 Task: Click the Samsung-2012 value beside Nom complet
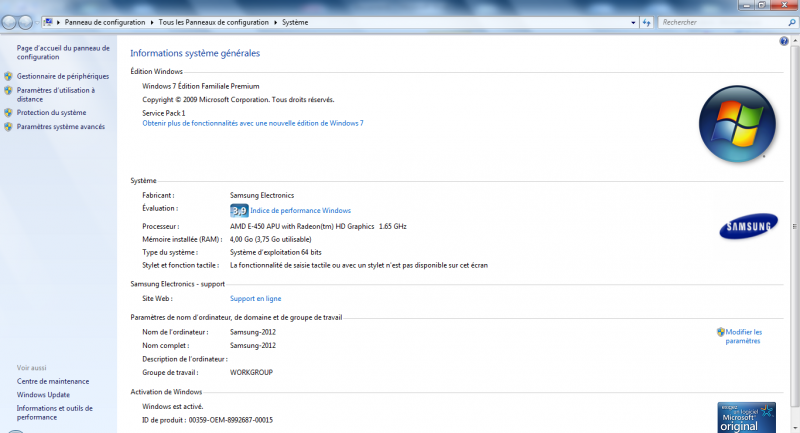253,345
